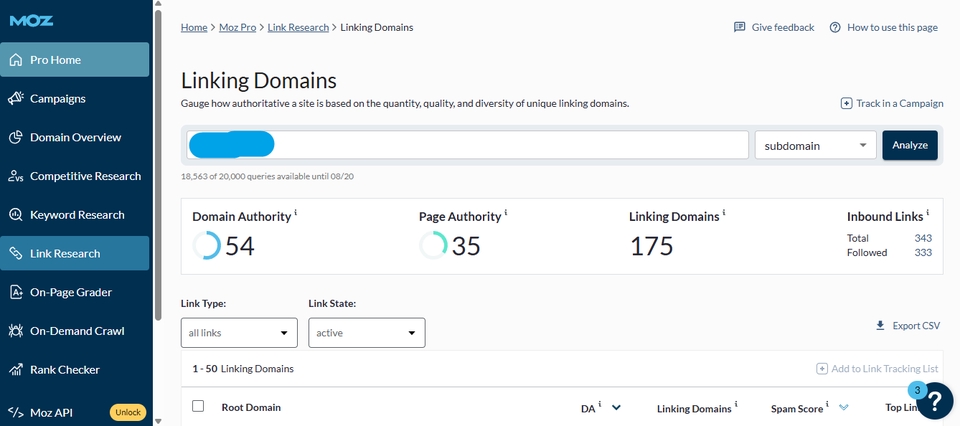Click the Give feedback speech icon

click(740, 28)
